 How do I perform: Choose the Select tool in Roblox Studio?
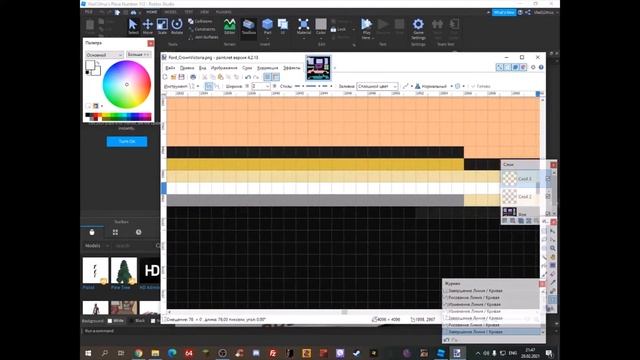point(133,27)
